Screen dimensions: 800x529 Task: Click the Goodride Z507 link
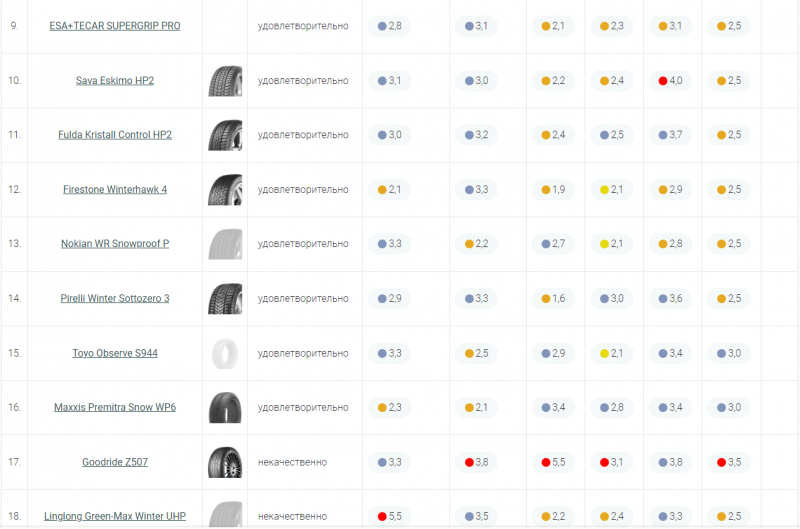click(115, 462)
